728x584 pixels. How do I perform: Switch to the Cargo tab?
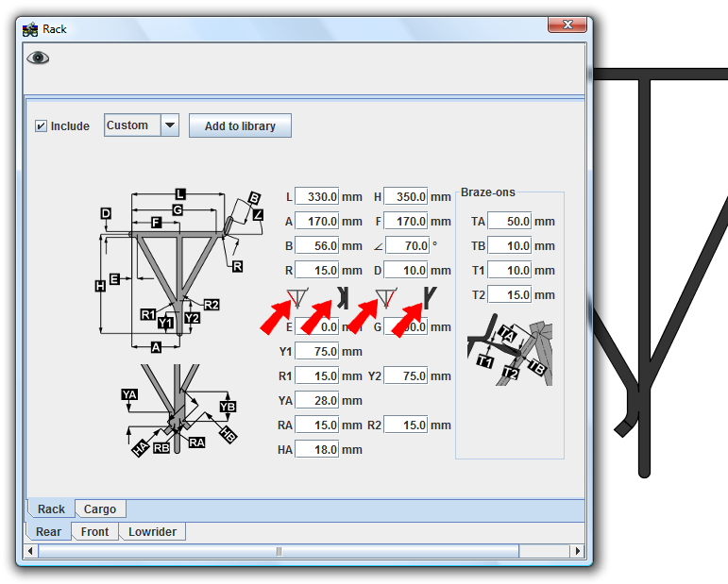pos(100,509)
